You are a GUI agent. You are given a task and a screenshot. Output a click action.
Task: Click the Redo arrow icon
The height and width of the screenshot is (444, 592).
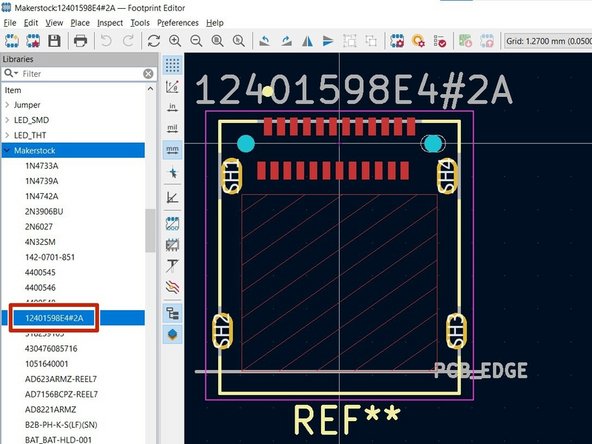pos(128,40)
